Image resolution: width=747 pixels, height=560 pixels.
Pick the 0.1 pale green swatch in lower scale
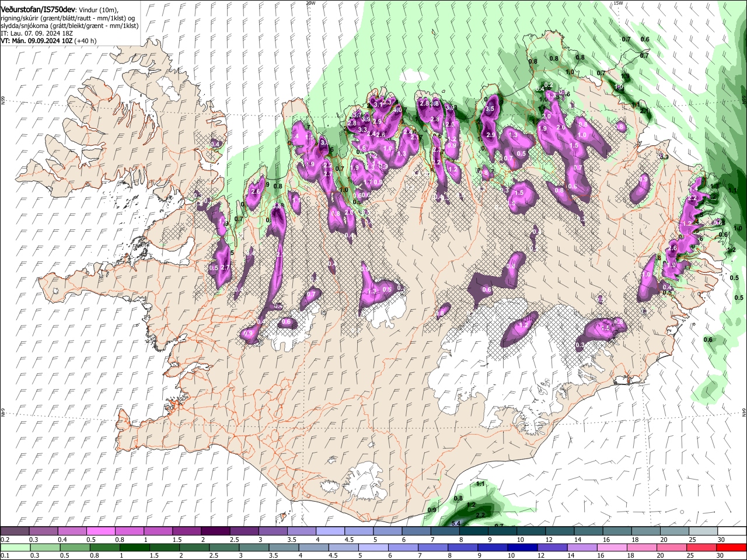click(x=16, y=547)
